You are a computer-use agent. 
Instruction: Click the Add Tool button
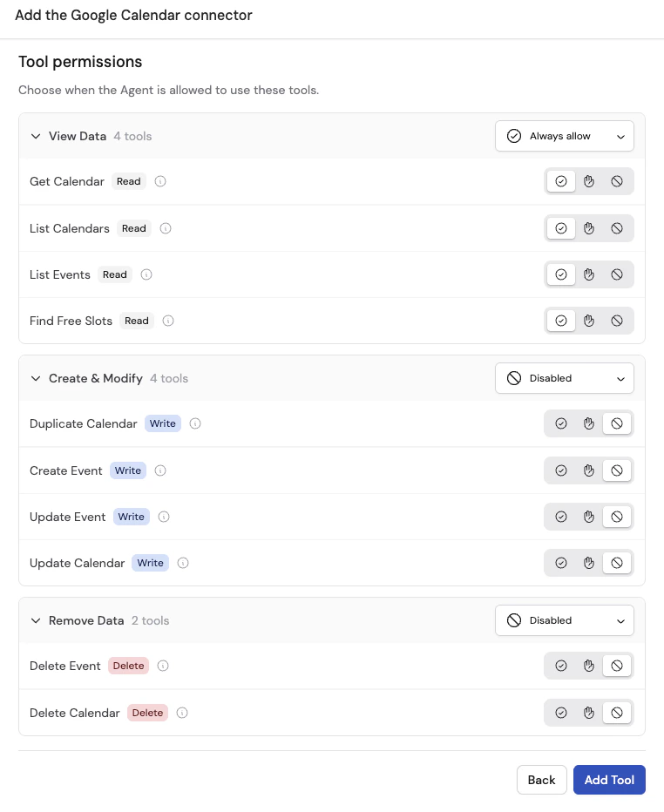(x=609, y=780)
